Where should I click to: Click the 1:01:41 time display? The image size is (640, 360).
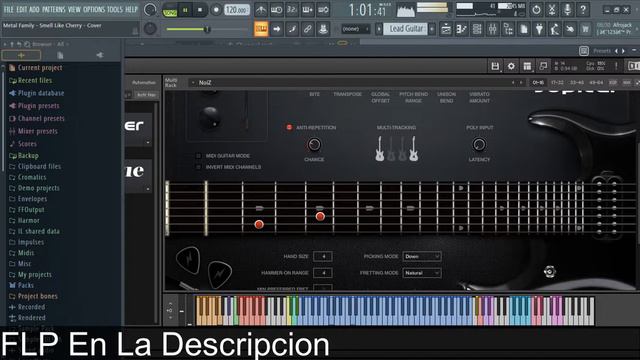coord(367,10)
